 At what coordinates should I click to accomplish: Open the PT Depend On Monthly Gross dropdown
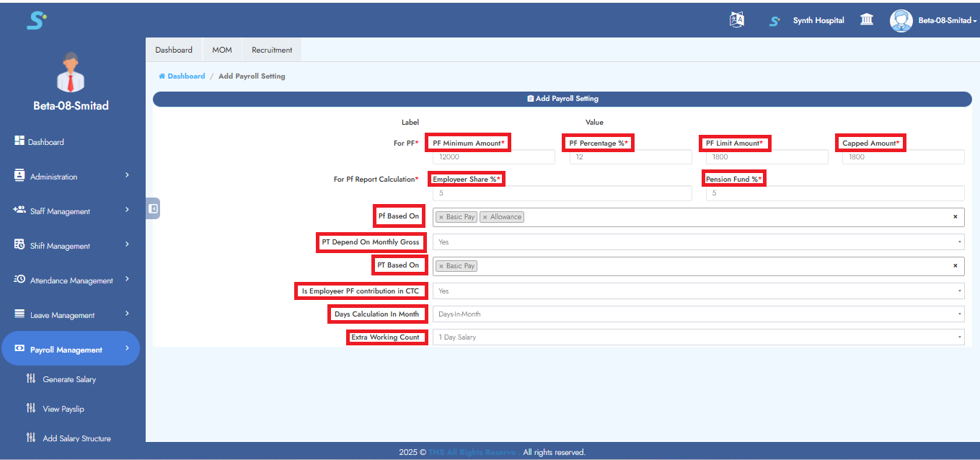click(x=697, y=242)
